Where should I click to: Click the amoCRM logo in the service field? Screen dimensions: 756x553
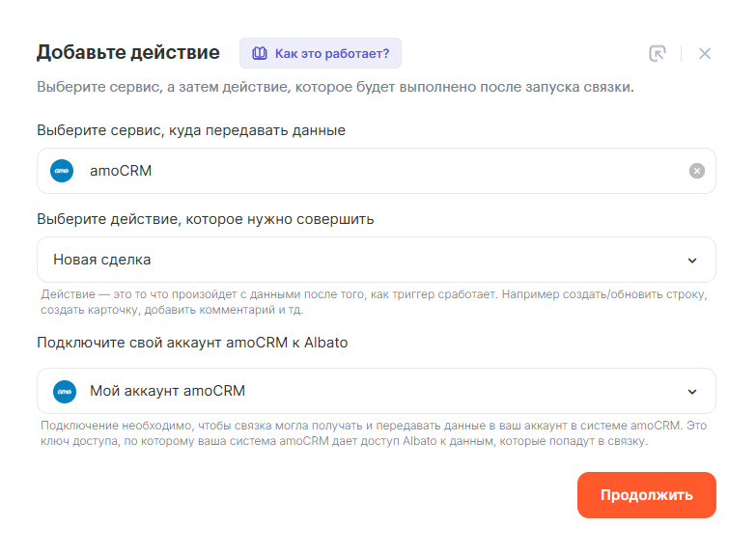pyautogui.click(x=62, y=171)
